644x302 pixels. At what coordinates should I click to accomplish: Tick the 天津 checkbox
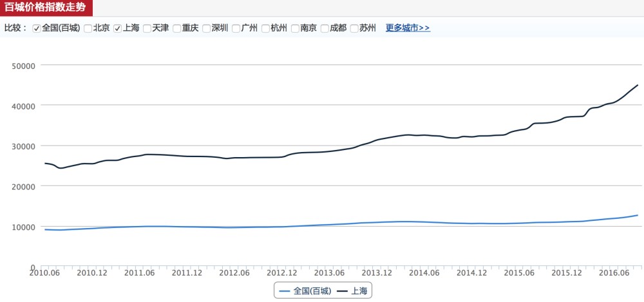point(147,28)
